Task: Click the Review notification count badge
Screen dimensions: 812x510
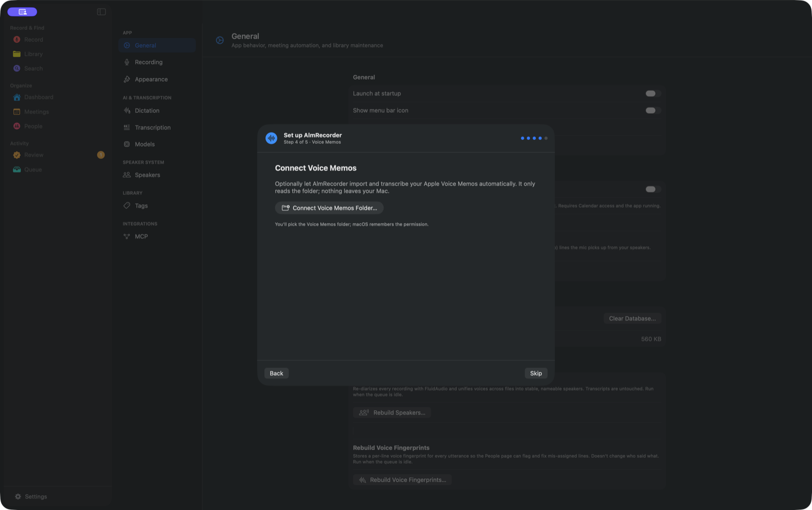Action: click(x=101, y=155)
